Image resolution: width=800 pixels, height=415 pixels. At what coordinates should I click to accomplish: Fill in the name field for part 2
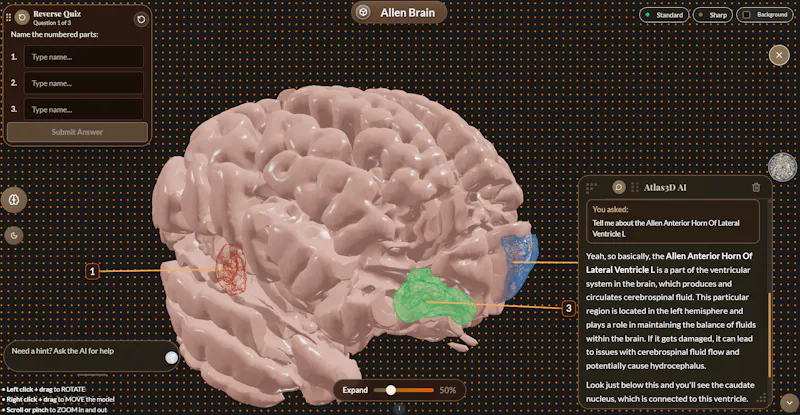coord(84,83)
